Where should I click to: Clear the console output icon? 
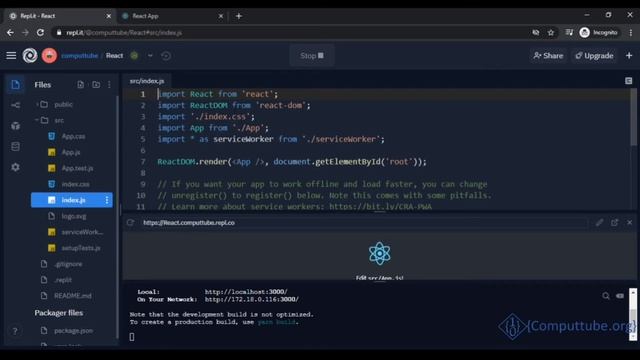coord(620,296)
